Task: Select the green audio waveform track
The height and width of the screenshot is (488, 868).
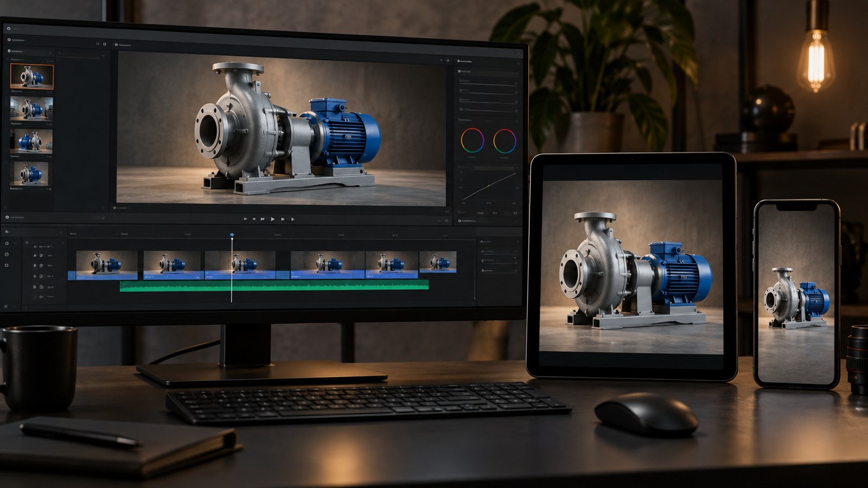Action: [x=274, y=286]
